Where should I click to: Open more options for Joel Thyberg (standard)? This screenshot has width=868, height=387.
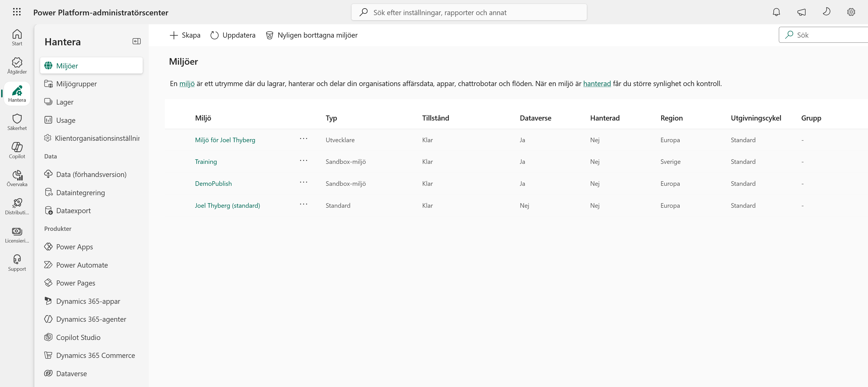point(303,204)
